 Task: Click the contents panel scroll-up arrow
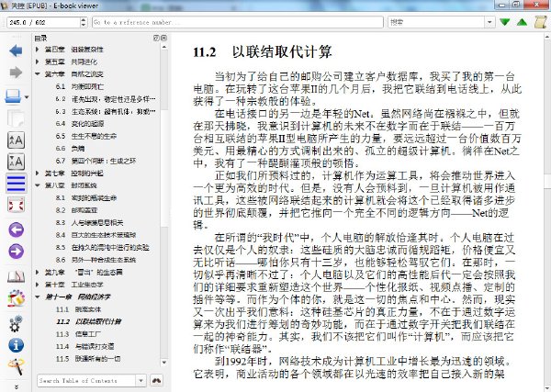(x=164, y=47)
